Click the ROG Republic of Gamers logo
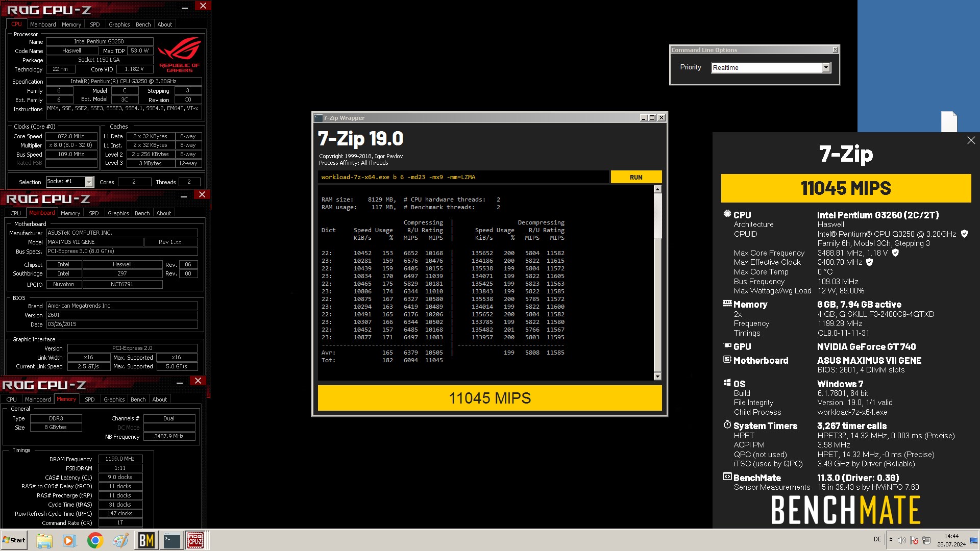 179,54
